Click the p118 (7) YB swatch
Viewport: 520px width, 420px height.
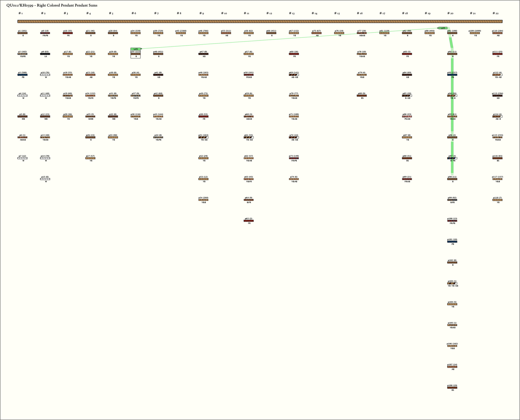click(497, 200)
